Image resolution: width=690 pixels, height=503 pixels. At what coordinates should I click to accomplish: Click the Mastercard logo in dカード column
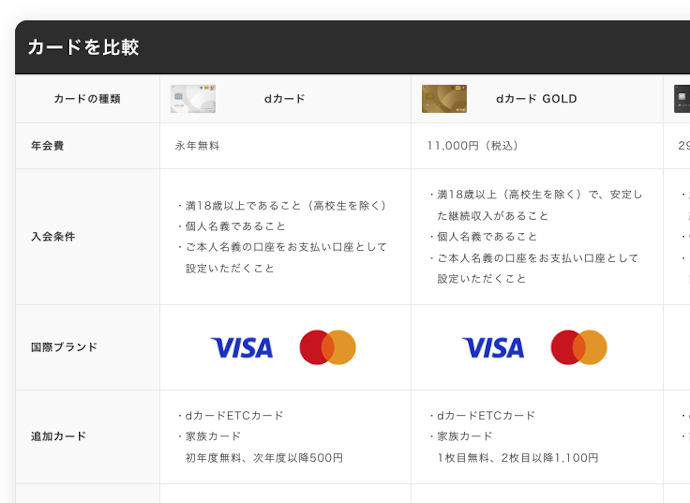pos(328,347)
